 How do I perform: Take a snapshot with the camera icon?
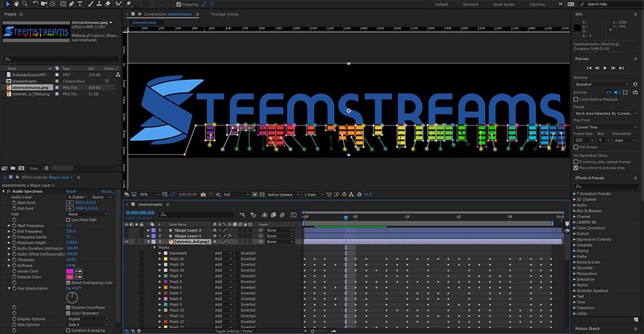[x=203, y=194]
